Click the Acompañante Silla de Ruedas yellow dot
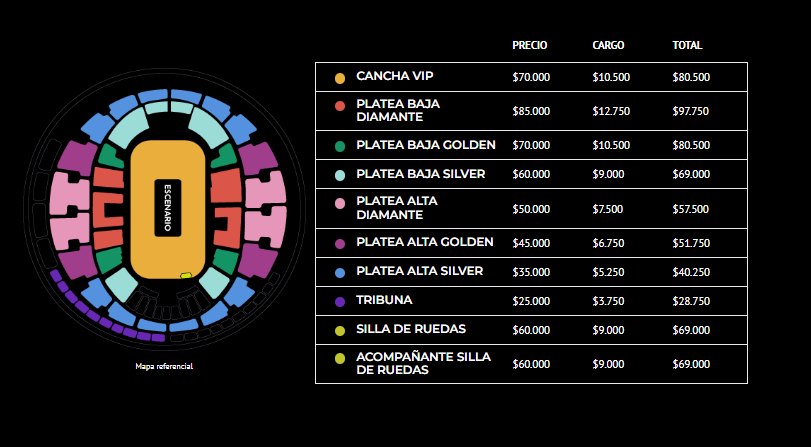 (340, 359)
